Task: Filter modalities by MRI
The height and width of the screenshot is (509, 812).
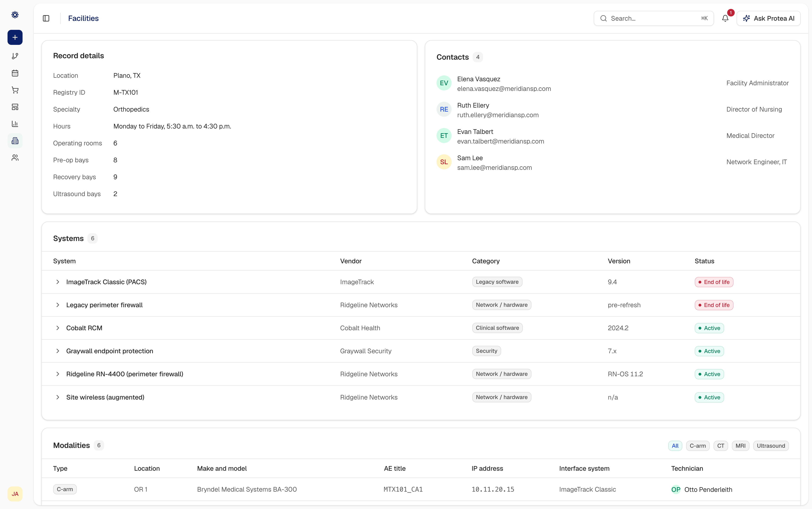Action: point(740,446)
